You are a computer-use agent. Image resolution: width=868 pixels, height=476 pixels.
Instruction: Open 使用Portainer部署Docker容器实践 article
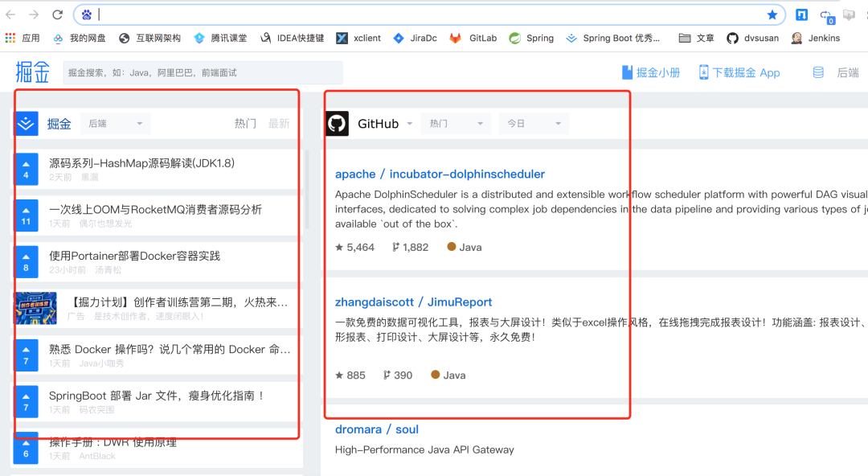pos(134,256)
